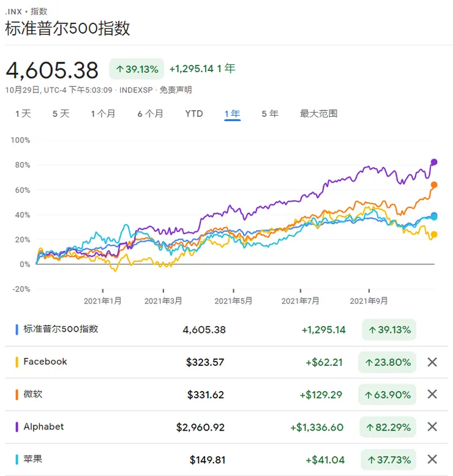Remove 微软 from the comparison list
This screenshot has width=453, height=476.
pyautogui.click(x=432, y=395)
